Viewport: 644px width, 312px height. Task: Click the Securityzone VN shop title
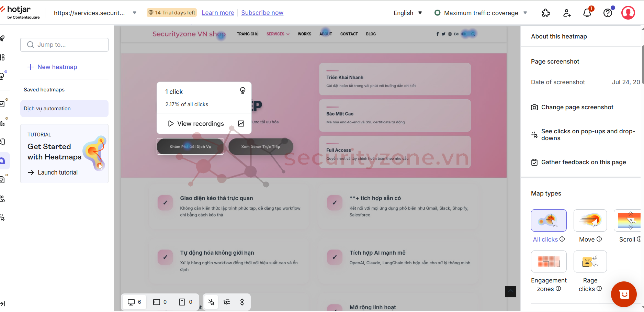click(189, 34)
